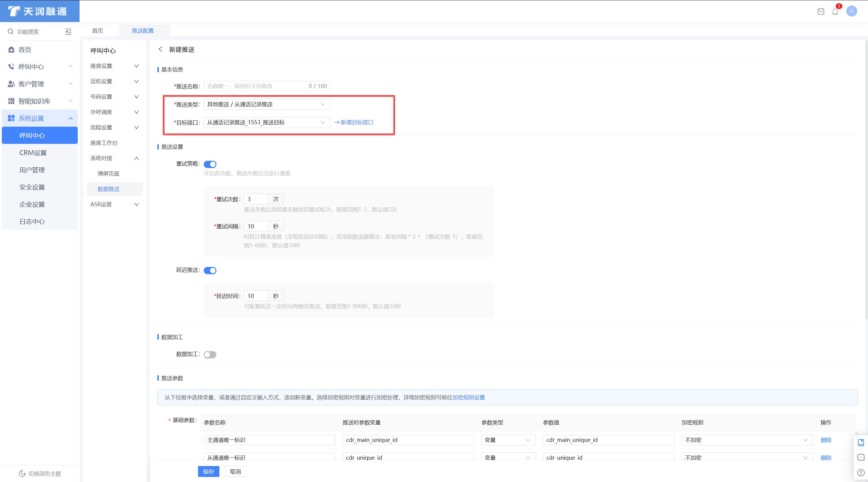The image size is (868, 482).
Task: Delete the 主通道唯一标识 parameter row
Action: (x=826, y=440)
